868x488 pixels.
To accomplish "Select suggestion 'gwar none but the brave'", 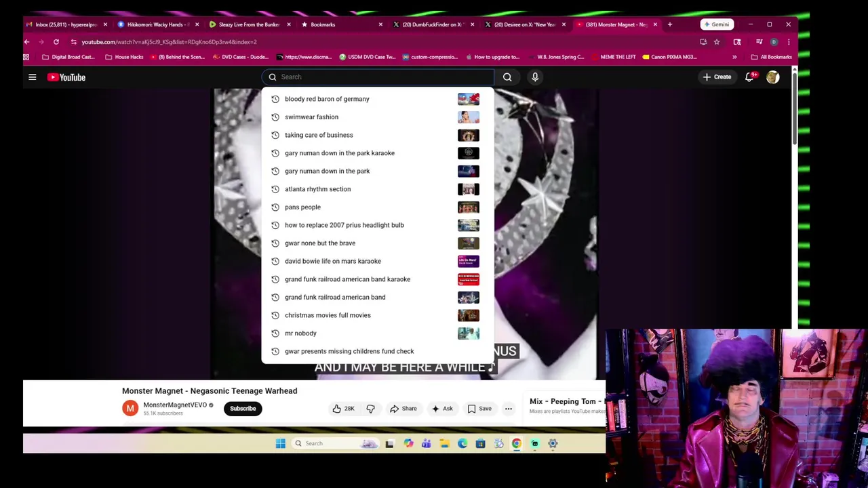I will pos(378,243).
